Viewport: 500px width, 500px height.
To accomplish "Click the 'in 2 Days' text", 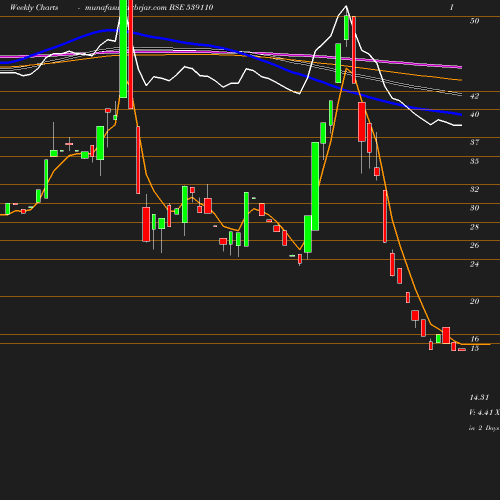I will tap(484, 428).
